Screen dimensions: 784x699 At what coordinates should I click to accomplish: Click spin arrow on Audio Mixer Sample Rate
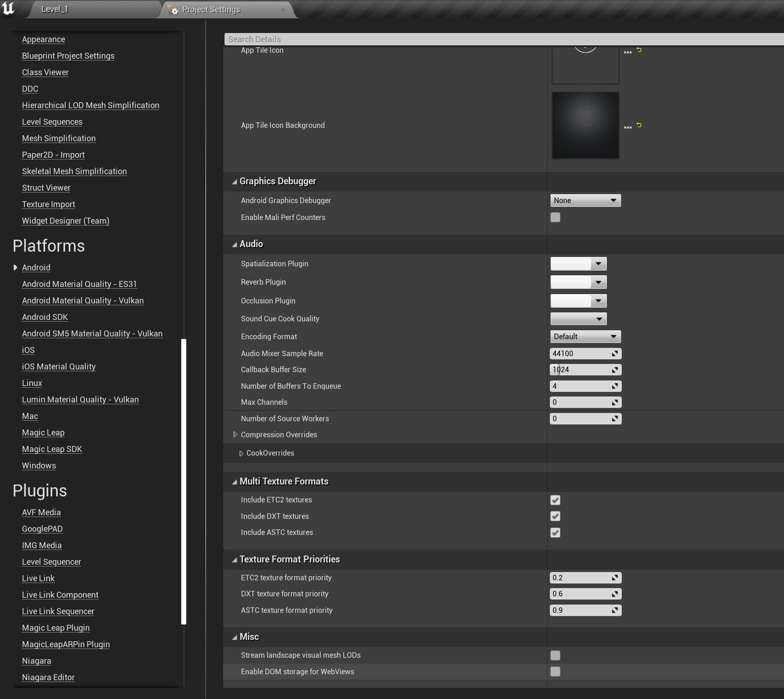tap(615, 353)
